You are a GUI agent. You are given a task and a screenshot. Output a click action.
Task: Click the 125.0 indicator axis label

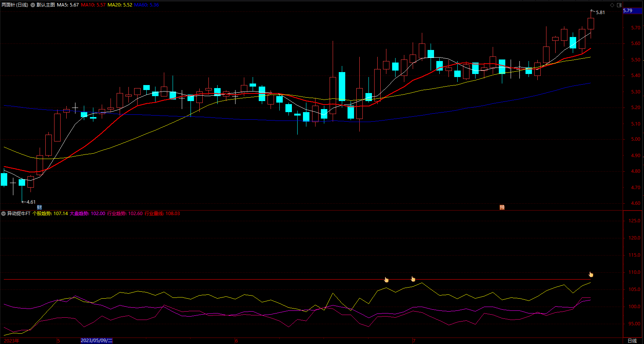(634, 221)
